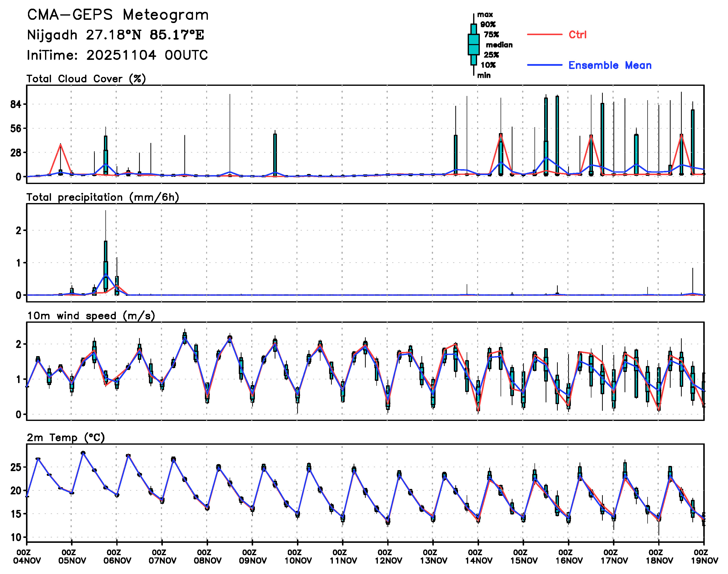The width and height of the screenshot is (728, 574).
Task: Click the 84 tick on cloud cover axis
Action: (x=16, y=105)
